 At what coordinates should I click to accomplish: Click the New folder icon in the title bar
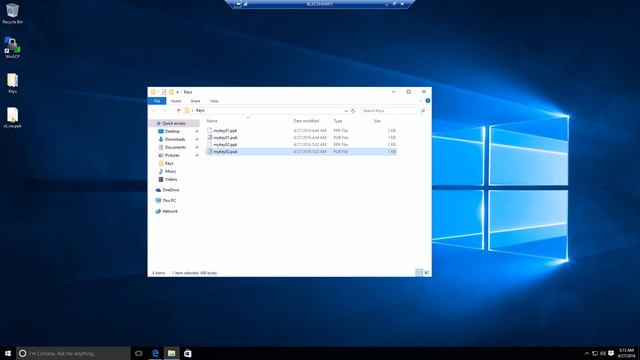pyautogui.click(x=171, y=92)
